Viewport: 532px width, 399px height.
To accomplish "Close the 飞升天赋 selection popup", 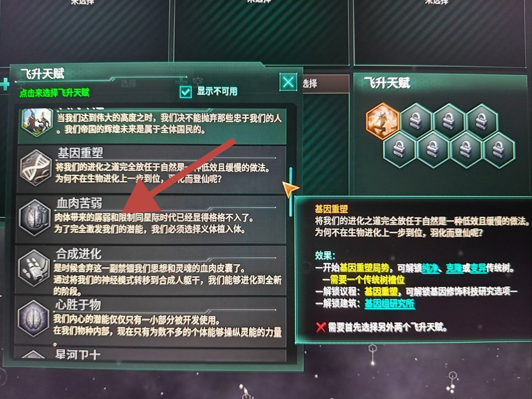I will tap(288, 82).
